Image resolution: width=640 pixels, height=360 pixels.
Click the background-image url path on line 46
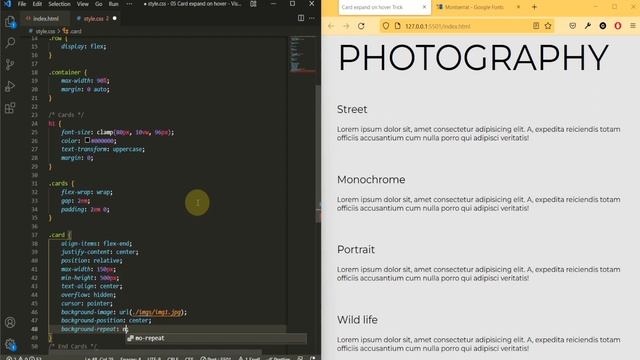pos(157,312)
